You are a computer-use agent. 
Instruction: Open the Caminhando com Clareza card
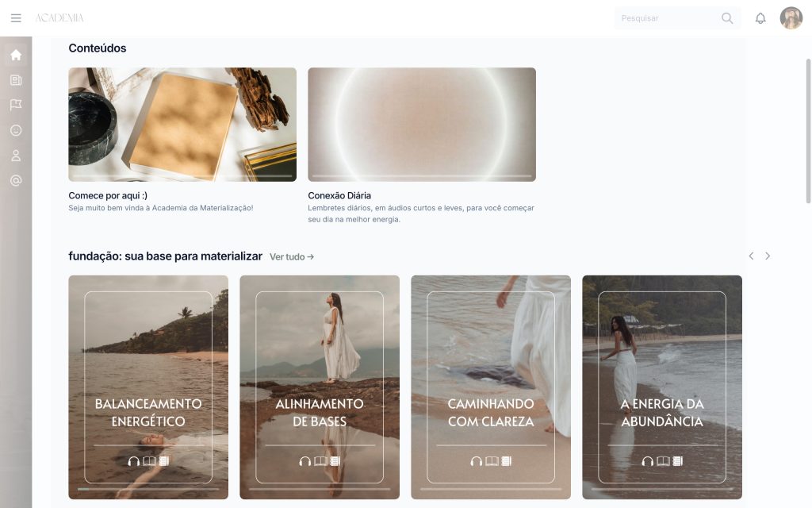[491, 387]
